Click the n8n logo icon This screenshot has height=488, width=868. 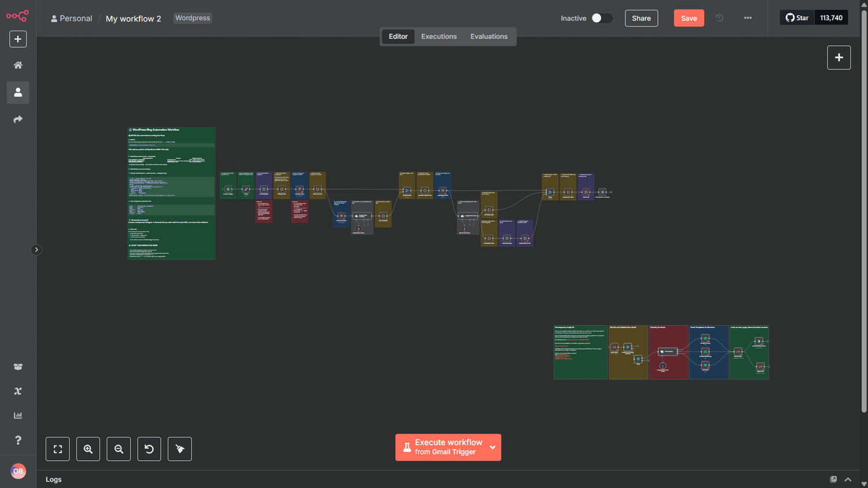coord(17,16)
